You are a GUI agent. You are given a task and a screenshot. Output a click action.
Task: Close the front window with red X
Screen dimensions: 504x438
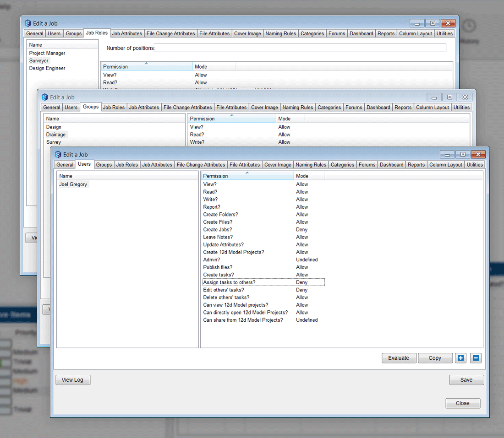pyautogui.click(x=478, y=155)
